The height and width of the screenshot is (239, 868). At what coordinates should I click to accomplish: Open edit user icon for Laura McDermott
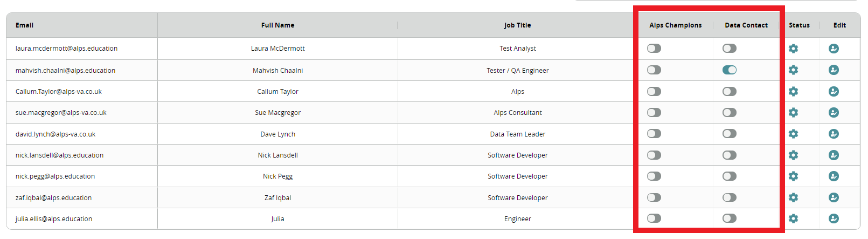click(x=834, y=49)
